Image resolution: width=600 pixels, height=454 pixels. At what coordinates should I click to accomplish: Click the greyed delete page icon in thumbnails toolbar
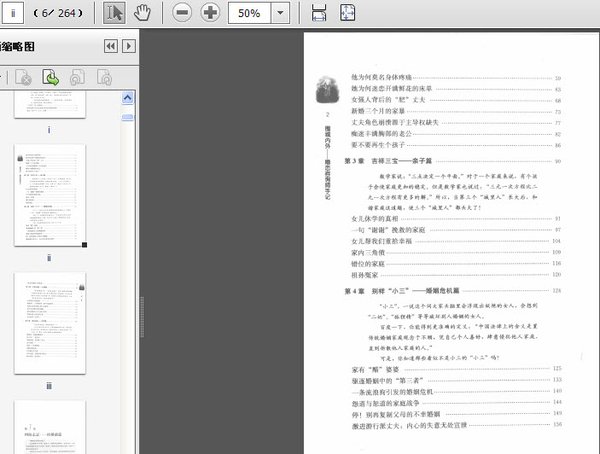[23, 77]
